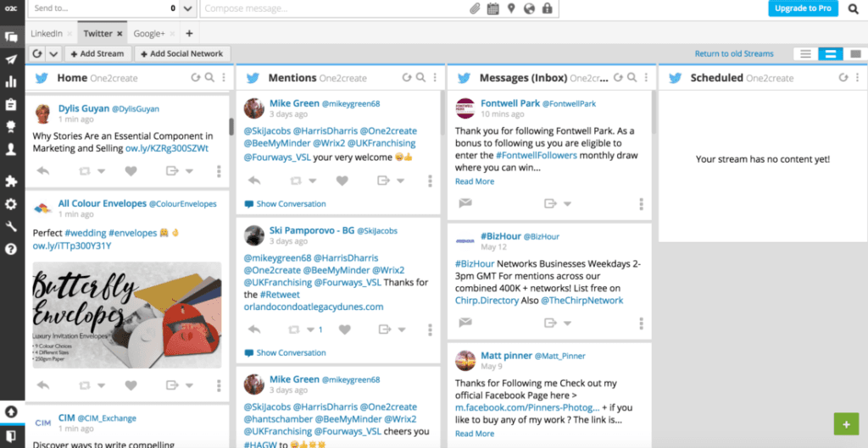Like All Colour Envelopes tweet
The width and height of the screenshot is (868, 448).
pos(131,385)
